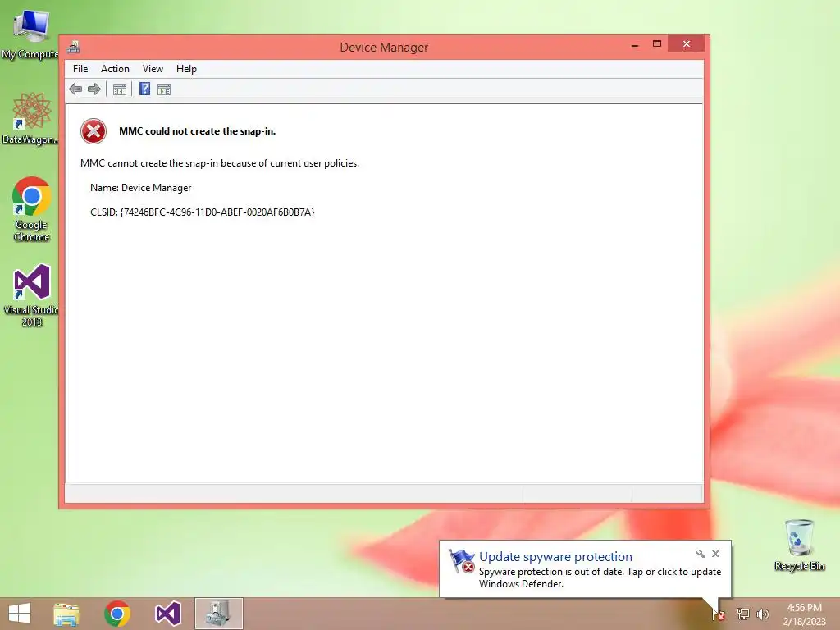
Task: Click the 'Spyware protection is out of date' message
Action: point(600,577)
